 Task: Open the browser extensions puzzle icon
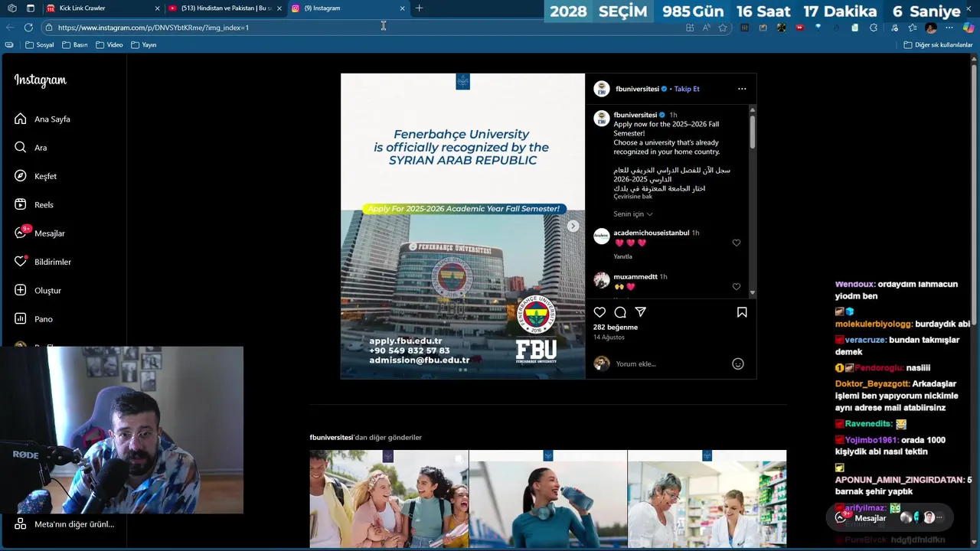(x=874, y=28)
